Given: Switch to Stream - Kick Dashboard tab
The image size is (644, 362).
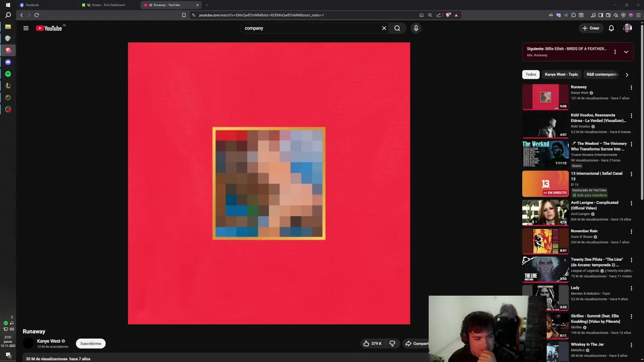Looking at the screenshot, I should [x=108, y=5].
